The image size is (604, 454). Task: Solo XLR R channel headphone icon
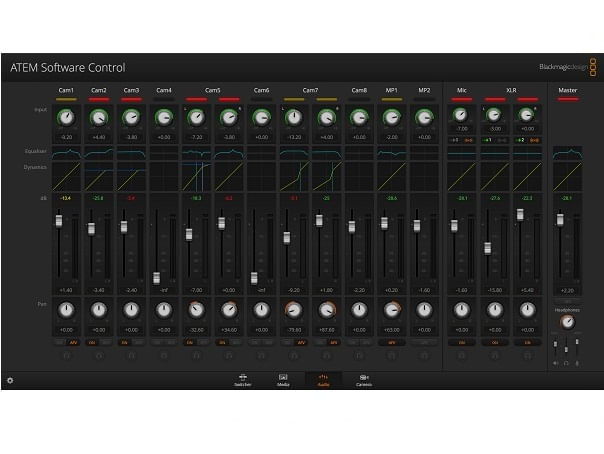527,355
